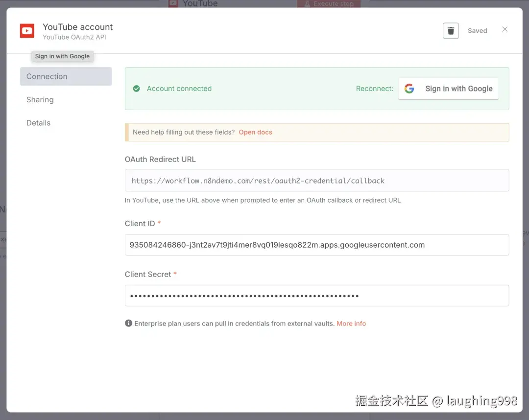Click the YouTube logo icon in the dialog header

click(27, 30)
